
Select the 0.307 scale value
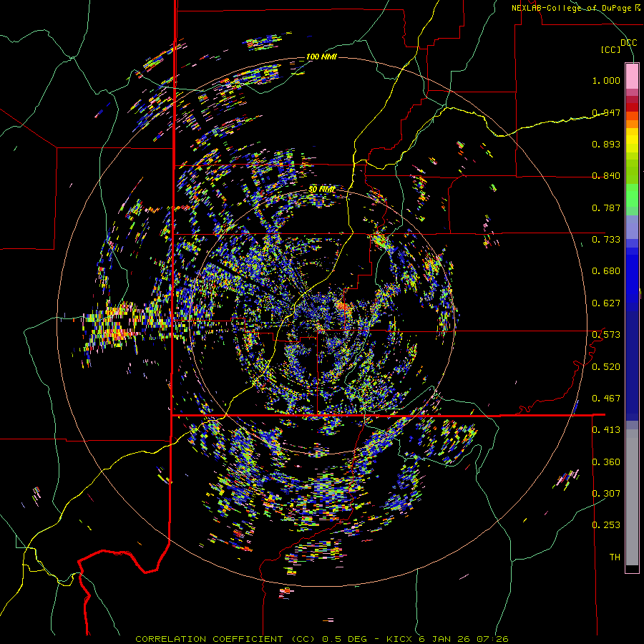pos(606,494)
